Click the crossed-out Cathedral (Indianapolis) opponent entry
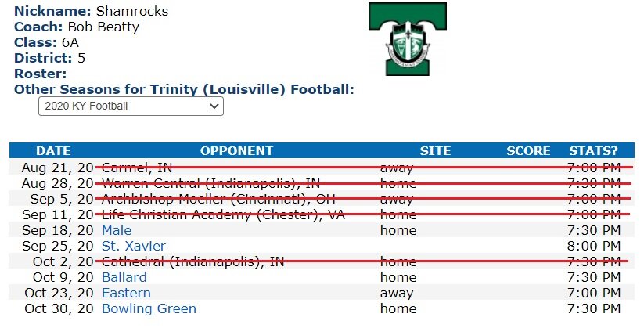Image resolution: width=644 pixels, height=328 pixels. 193,261
